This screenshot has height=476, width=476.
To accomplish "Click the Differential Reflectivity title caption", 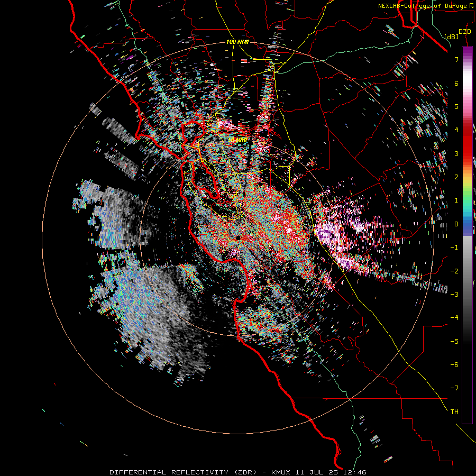I will (237, 472).
